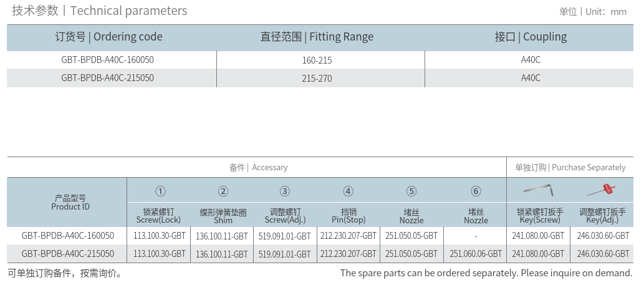Click the Coupling column header
644x285 pixels.
point(531,37)
